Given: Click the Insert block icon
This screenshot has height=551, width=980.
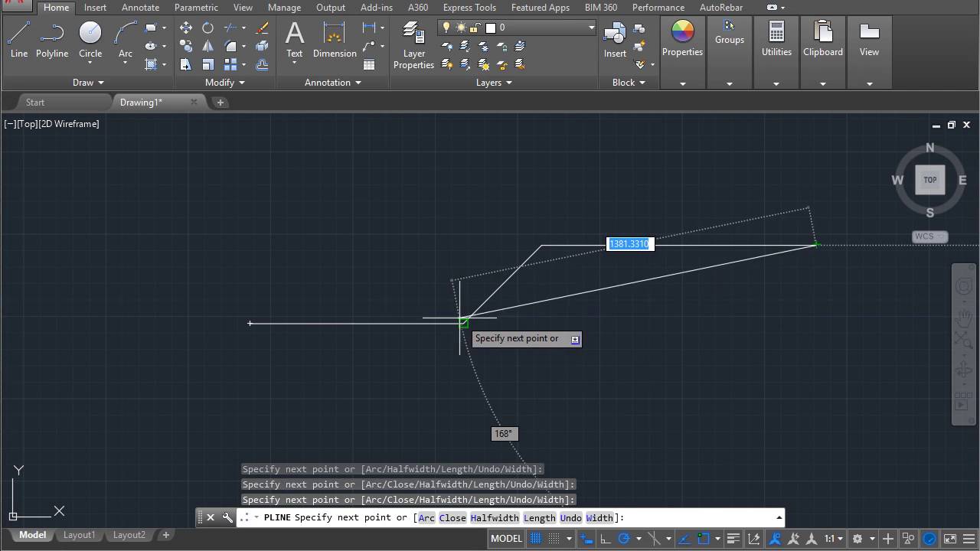Looking at the screenshot, I should pyautogui.click(x=615, y=40).
